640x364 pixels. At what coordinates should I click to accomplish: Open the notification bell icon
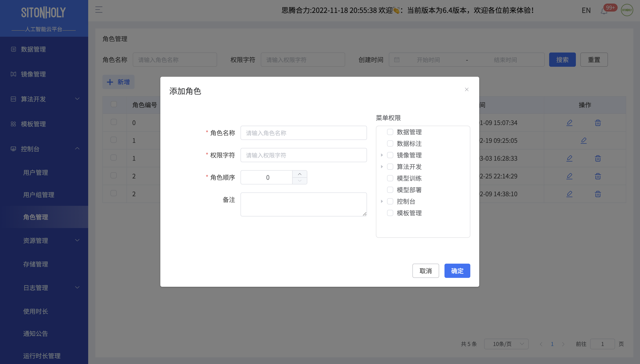click(604, 11)
